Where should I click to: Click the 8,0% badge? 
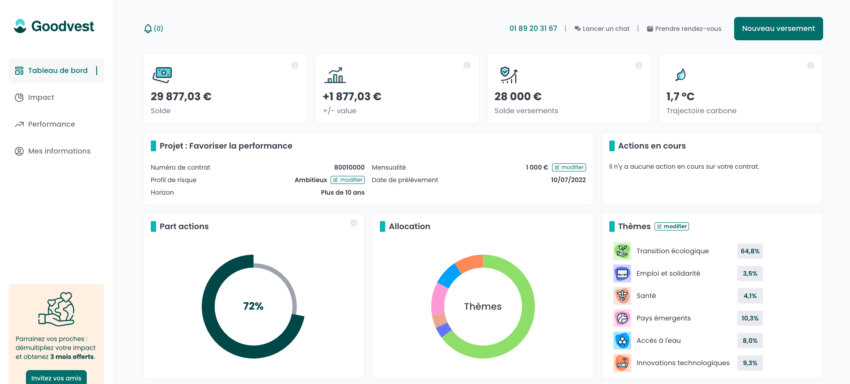pyautogui.click(x=750, y=341)
